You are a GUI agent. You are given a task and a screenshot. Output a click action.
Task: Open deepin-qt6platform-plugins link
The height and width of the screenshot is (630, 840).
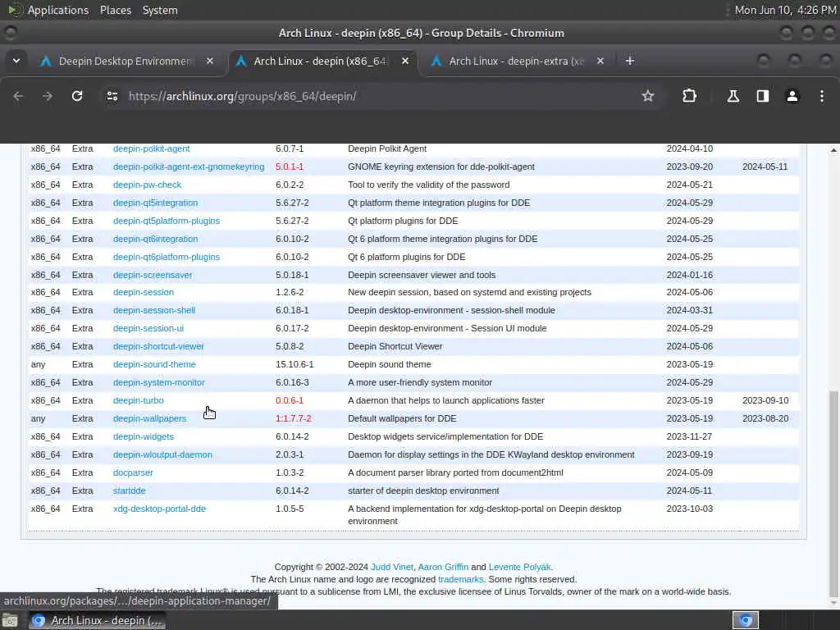pos(166,257)
